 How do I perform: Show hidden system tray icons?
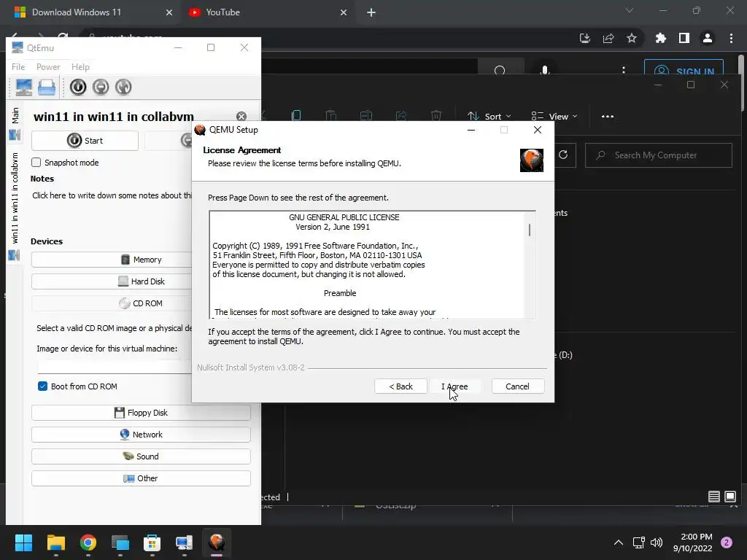pyautogui.click(x=619, y=542)
